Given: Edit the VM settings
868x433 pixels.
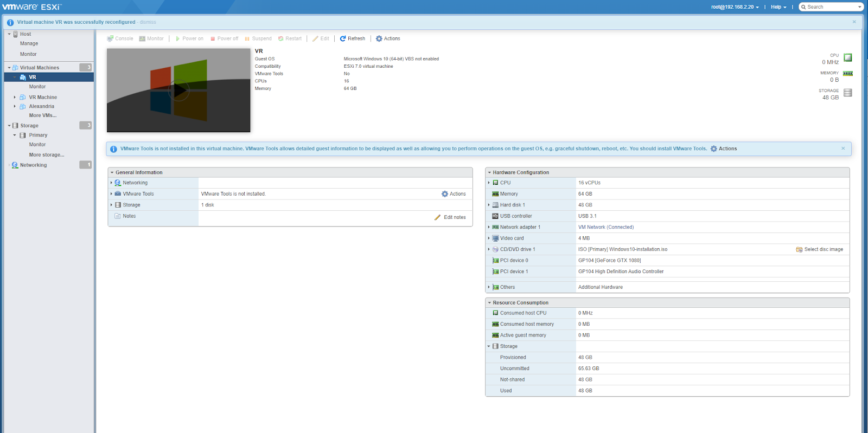Looking at the screenshot, I should click(x=321, y=38).
